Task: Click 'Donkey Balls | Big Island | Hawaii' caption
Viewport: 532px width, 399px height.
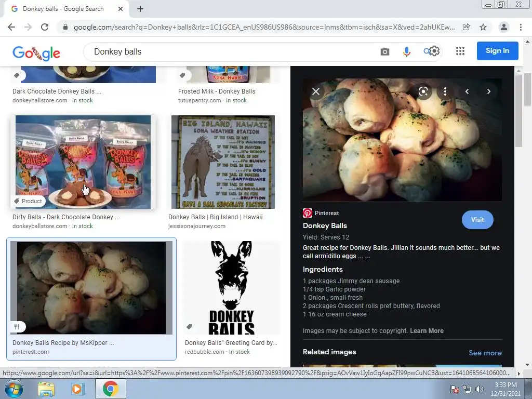Action: click(216, 217)
